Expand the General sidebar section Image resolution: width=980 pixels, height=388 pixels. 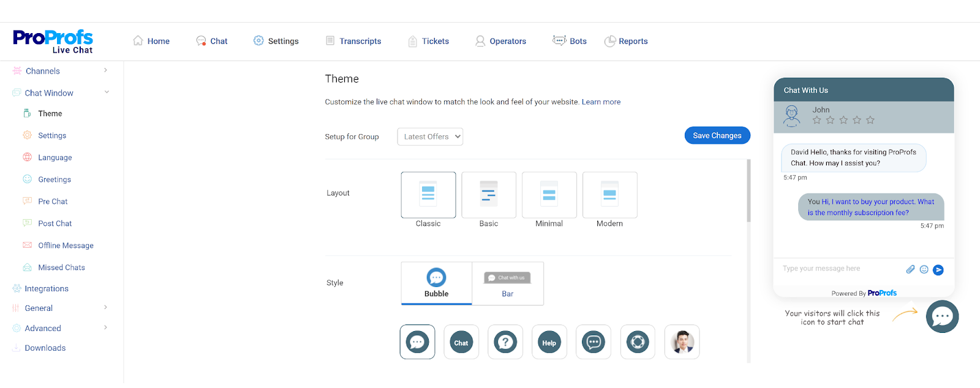(61, 308)
